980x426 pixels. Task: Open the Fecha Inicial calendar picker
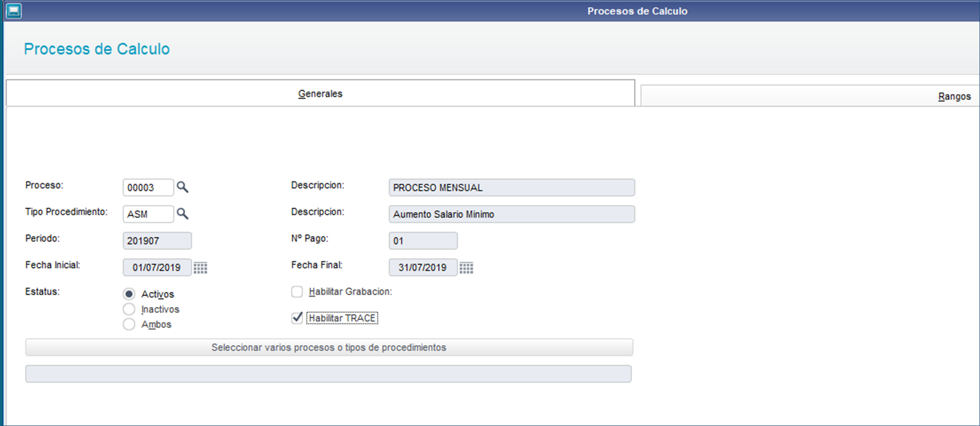(x=200, y=267)
